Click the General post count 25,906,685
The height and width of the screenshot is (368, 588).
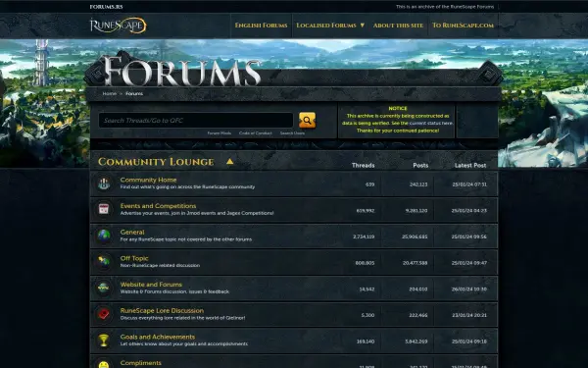(415, 237)
